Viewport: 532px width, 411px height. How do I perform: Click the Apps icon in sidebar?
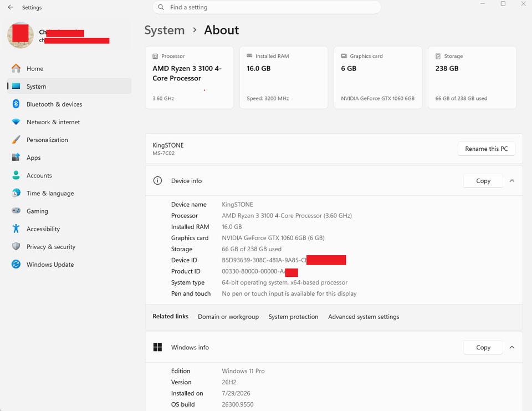16,158
